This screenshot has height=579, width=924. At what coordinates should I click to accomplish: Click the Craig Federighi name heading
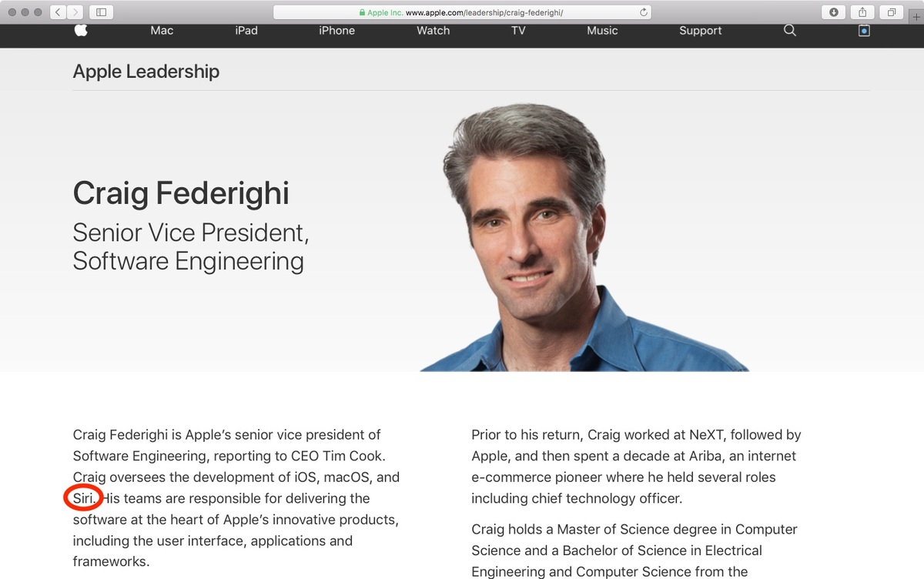181,193
